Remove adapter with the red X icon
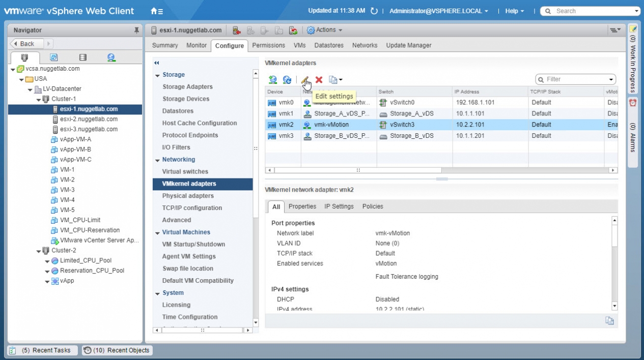This screenshot has width=644, height=360. coord(319,80)
